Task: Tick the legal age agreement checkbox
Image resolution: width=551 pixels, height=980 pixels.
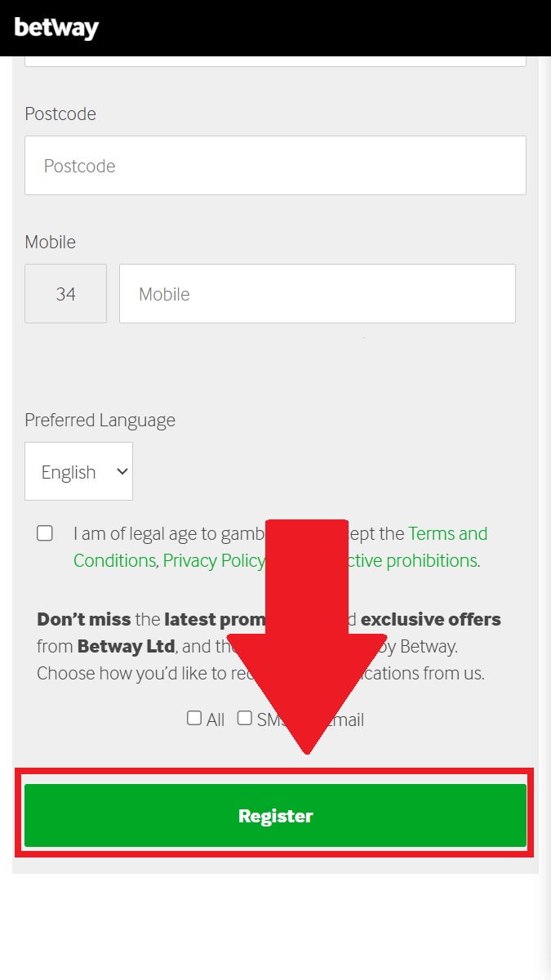Action: pos(45,533)
